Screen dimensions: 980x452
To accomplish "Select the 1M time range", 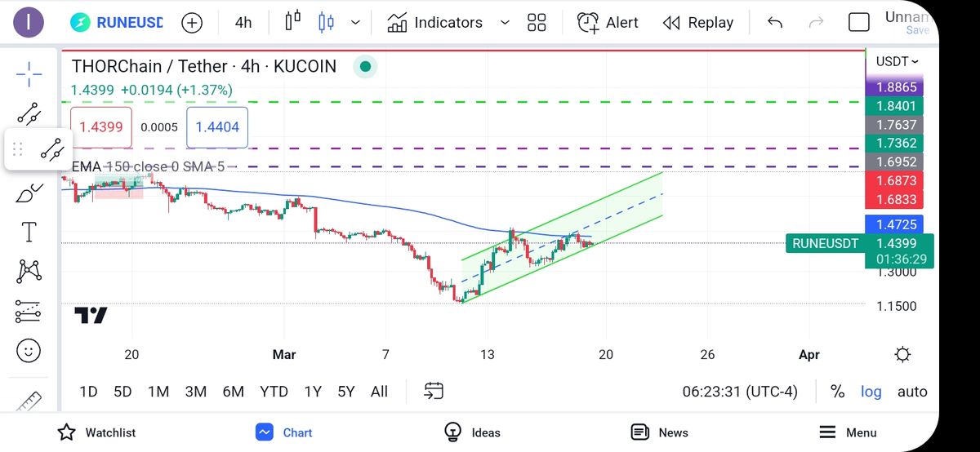I will click(x=158, y=392).
